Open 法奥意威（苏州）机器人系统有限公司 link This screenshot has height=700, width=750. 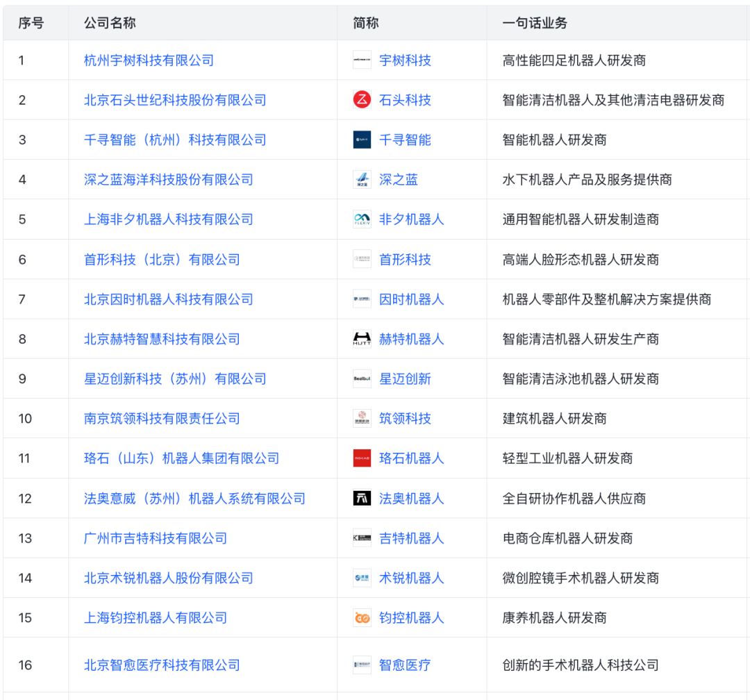(x=194, y=498)
